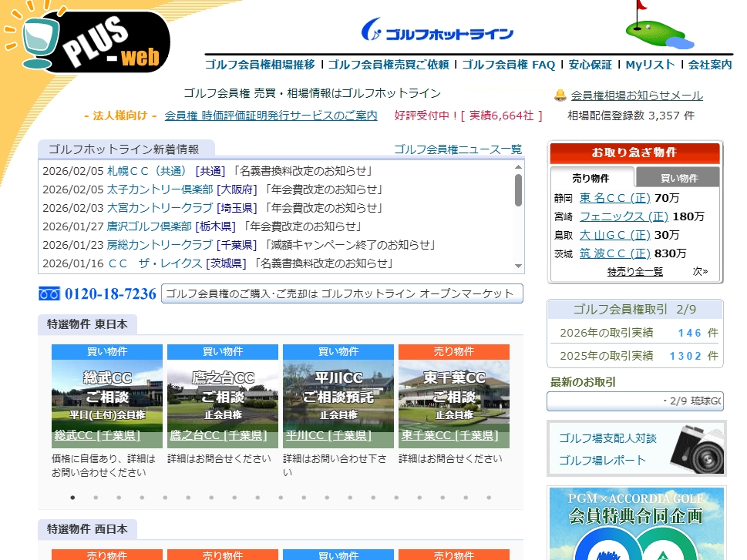Click the free-dial phone icon

point(49,293)
